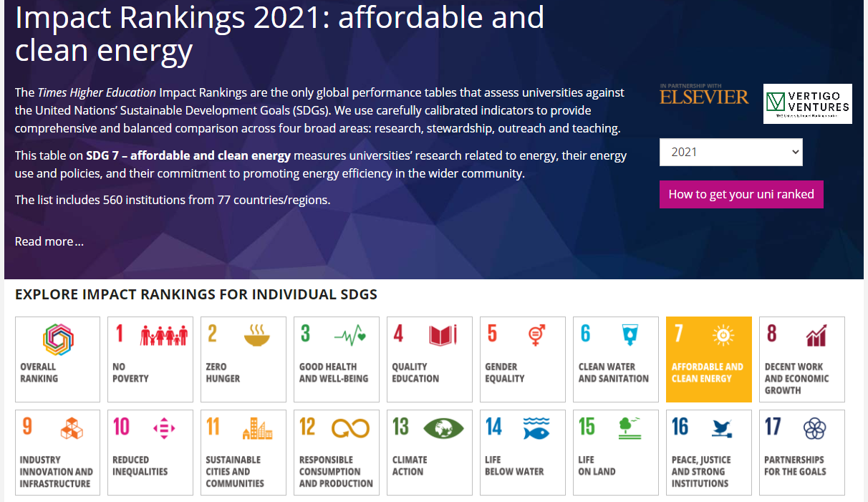Viewport: 868px width, 502px height.
Task: Select the Gender Equality symbol icon
Action: 536,335
